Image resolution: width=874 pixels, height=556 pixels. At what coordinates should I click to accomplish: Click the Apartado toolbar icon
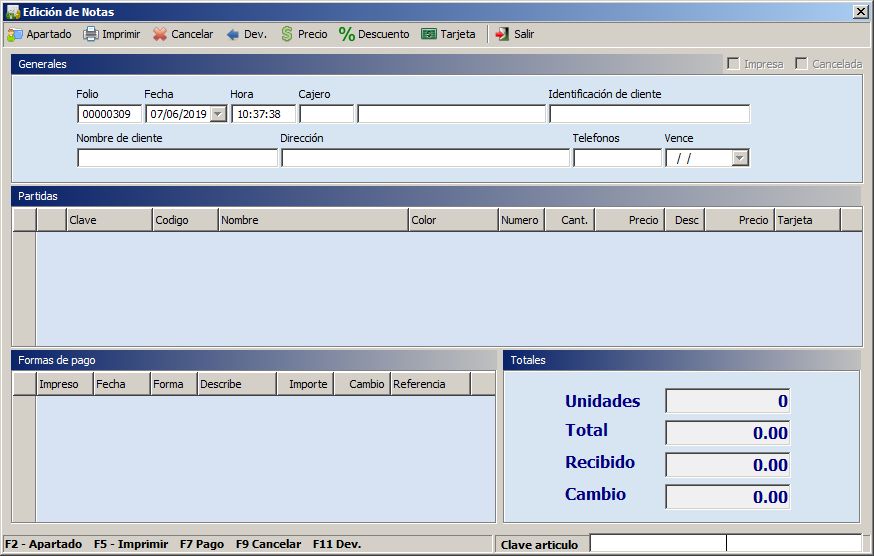point(15,34)
